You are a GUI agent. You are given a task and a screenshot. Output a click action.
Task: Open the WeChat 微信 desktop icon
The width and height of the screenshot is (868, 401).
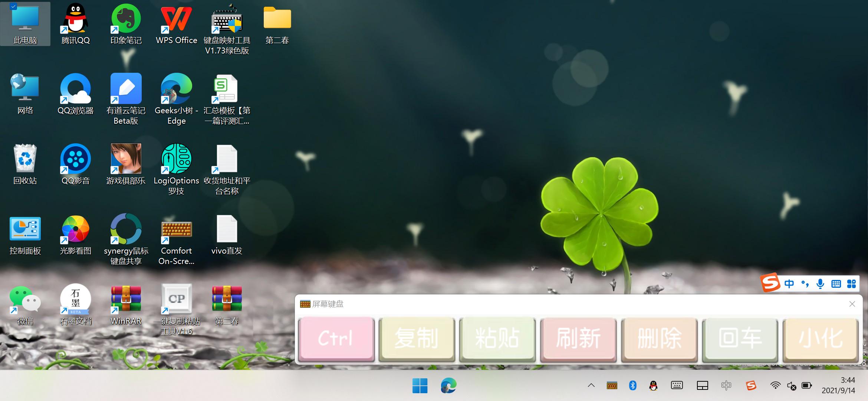click(x=25, y=299)
